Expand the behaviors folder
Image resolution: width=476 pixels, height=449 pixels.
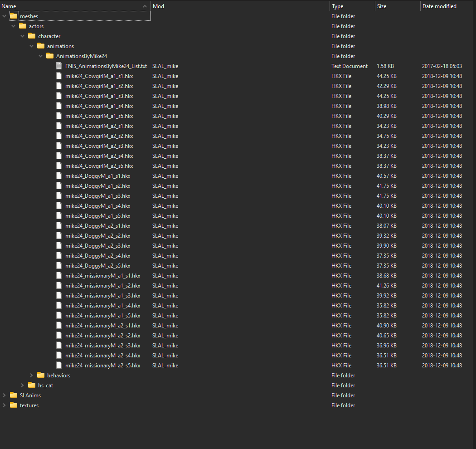32,376
